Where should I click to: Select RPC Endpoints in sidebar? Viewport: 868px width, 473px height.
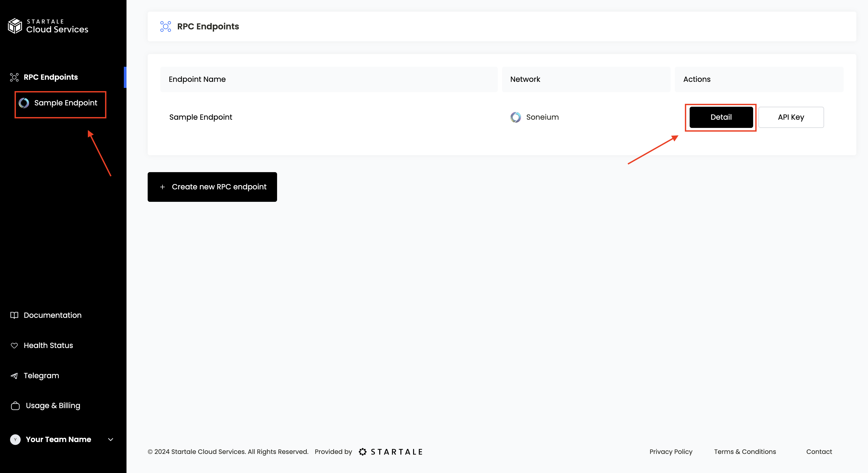[51, 77]
